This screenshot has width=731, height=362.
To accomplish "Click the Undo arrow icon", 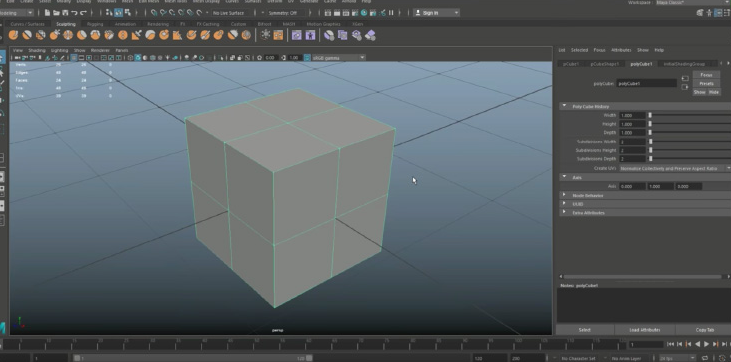I will [x=74, y=13].
